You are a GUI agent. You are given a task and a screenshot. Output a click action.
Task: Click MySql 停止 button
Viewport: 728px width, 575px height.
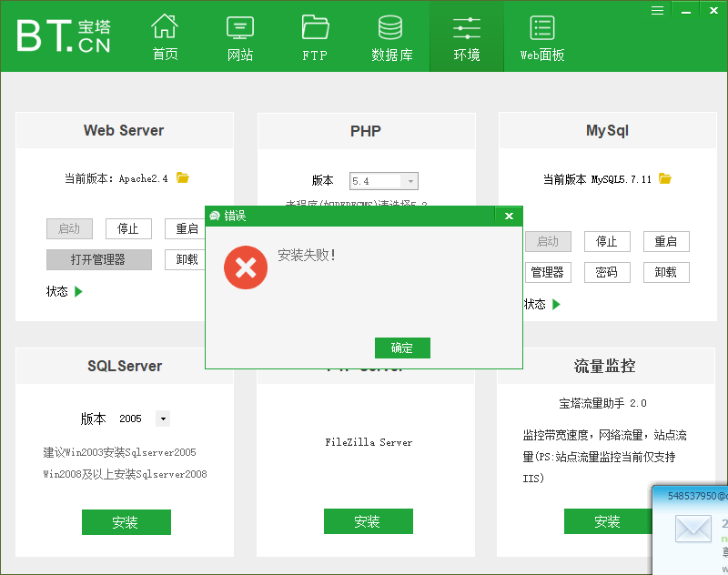pyautogui.click(x=607, y=241)
